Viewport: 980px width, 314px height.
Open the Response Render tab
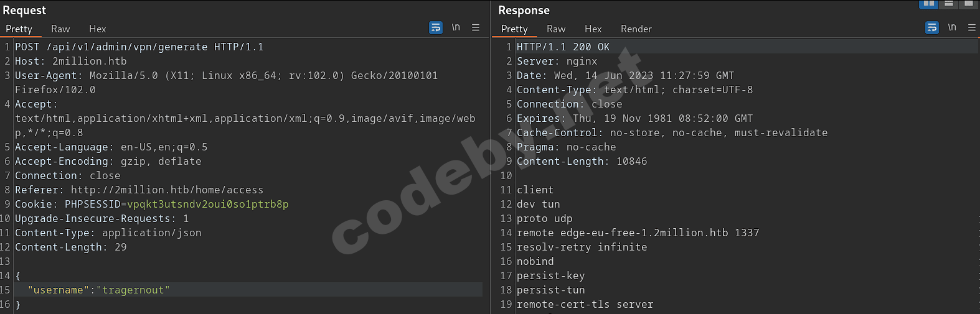click(636, 29)
